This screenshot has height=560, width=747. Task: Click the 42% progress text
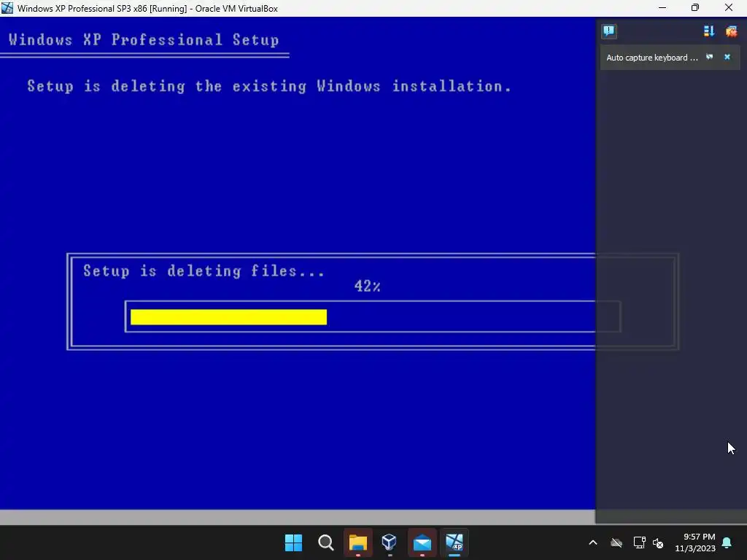tap(368, 286)
